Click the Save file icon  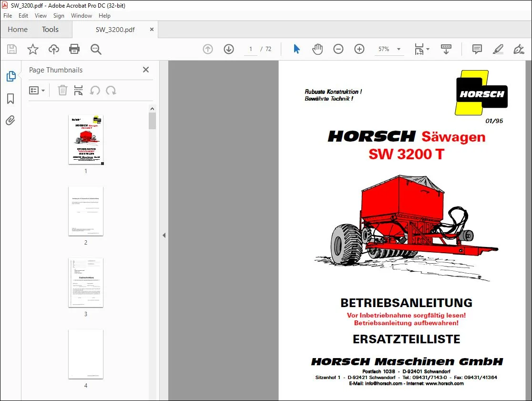[12, 49]
